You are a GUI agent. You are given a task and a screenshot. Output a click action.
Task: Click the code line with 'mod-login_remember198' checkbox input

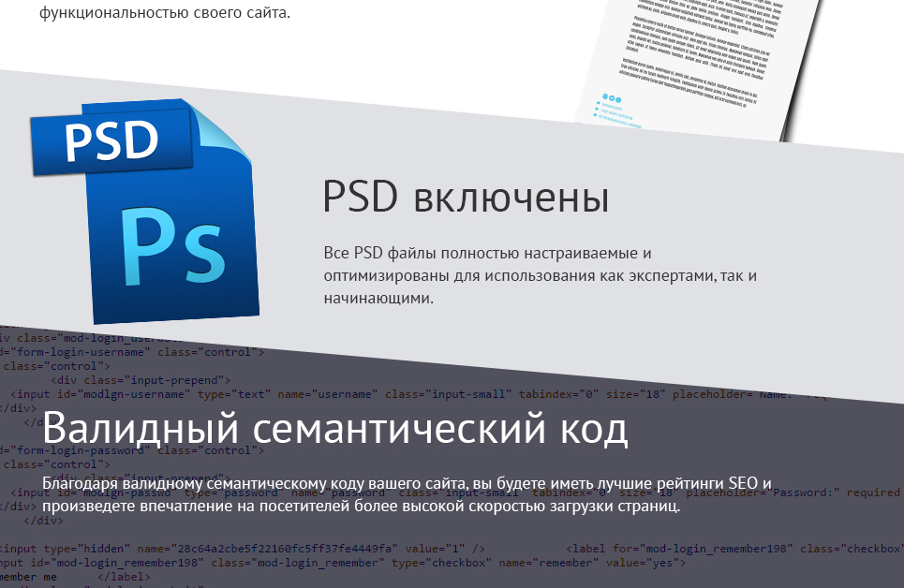point(343,563)
